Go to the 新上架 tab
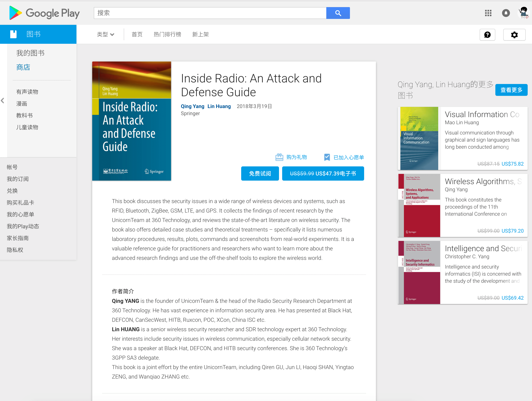This screenshot has width=532, height=401. click(200, 35)
